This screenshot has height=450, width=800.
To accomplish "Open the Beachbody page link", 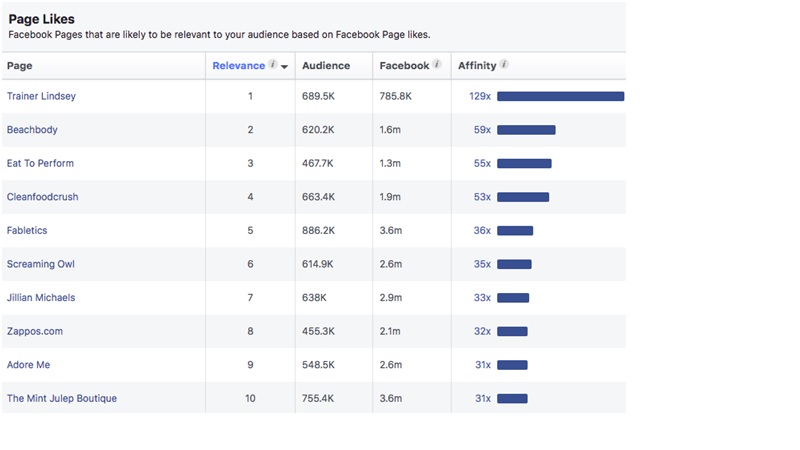I will pyautogui.click(x=32, y=130).
